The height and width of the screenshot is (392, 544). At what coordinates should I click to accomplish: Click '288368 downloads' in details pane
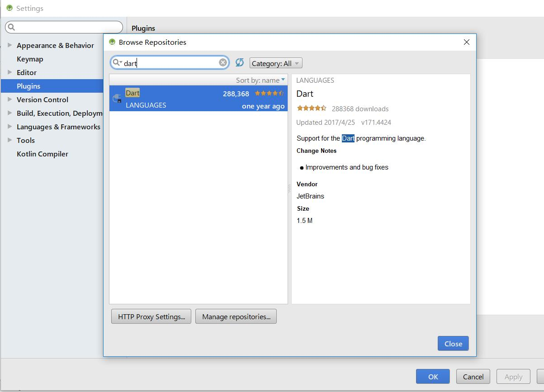coord(360,109)
